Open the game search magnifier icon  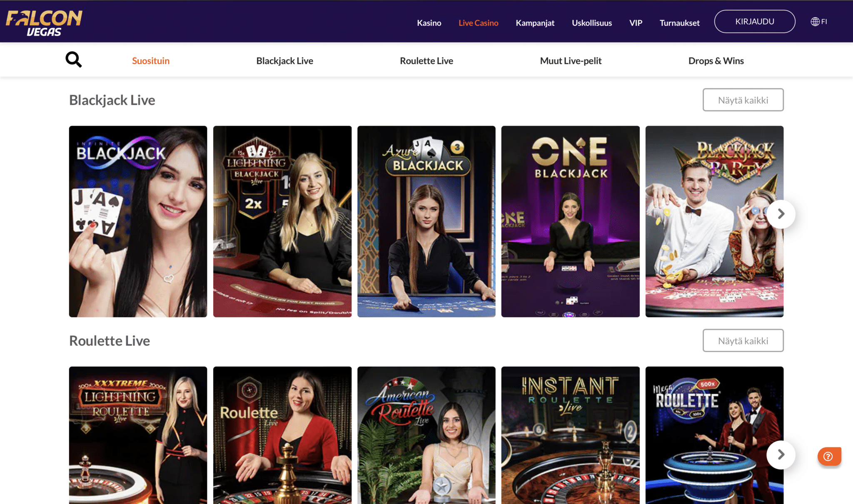pyautogui.click(x=74, y=60)
